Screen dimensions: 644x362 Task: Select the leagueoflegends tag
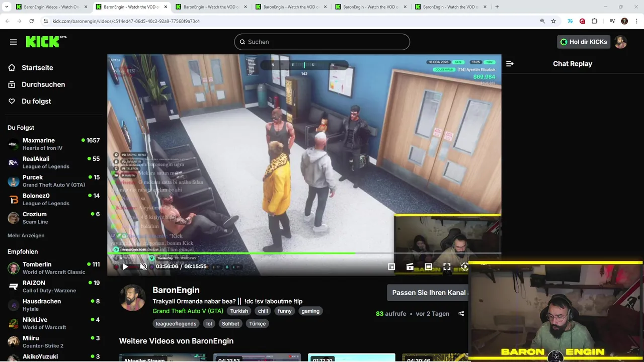click(x=176, y=324)
